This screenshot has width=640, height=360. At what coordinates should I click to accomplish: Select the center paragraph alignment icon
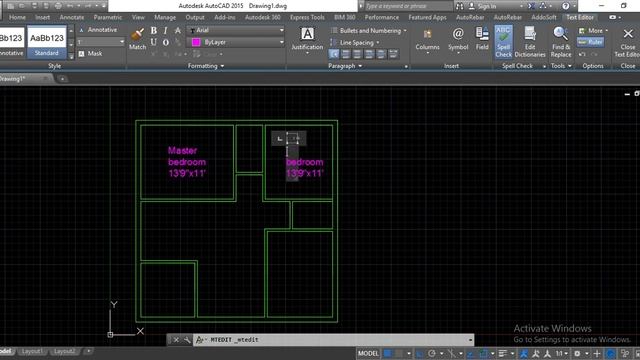357,54
